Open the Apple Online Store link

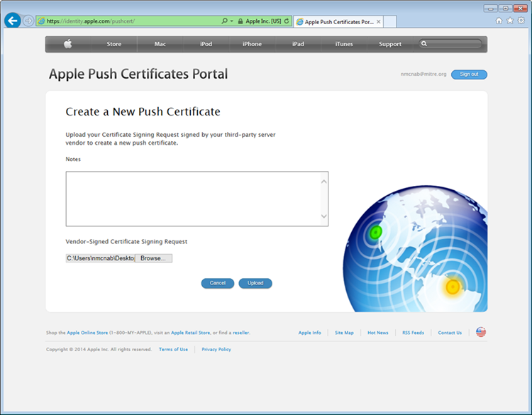87,333
